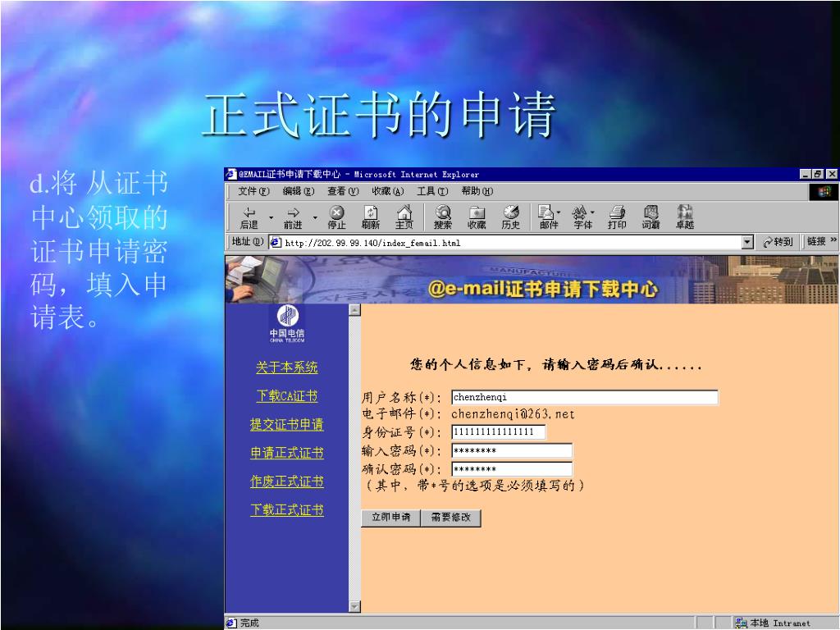Click the 用户名称 field containing chenzhenqi
This screenshot has height=630, width=840.
pos(584,397)
